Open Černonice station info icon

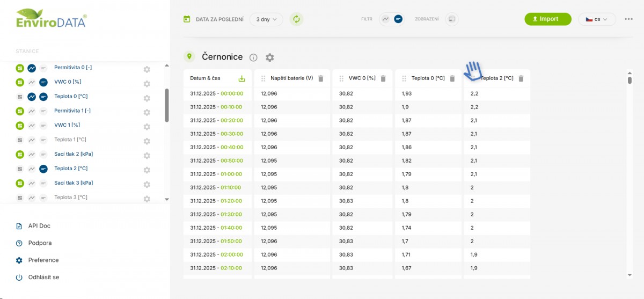coord(253,57)
